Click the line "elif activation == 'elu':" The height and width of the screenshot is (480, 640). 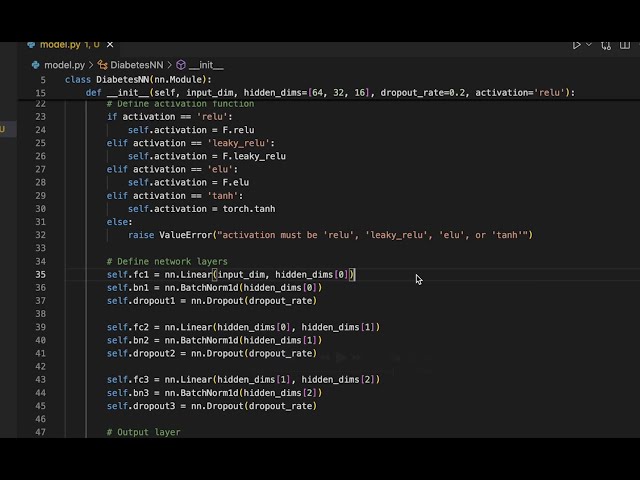(172, 169)
